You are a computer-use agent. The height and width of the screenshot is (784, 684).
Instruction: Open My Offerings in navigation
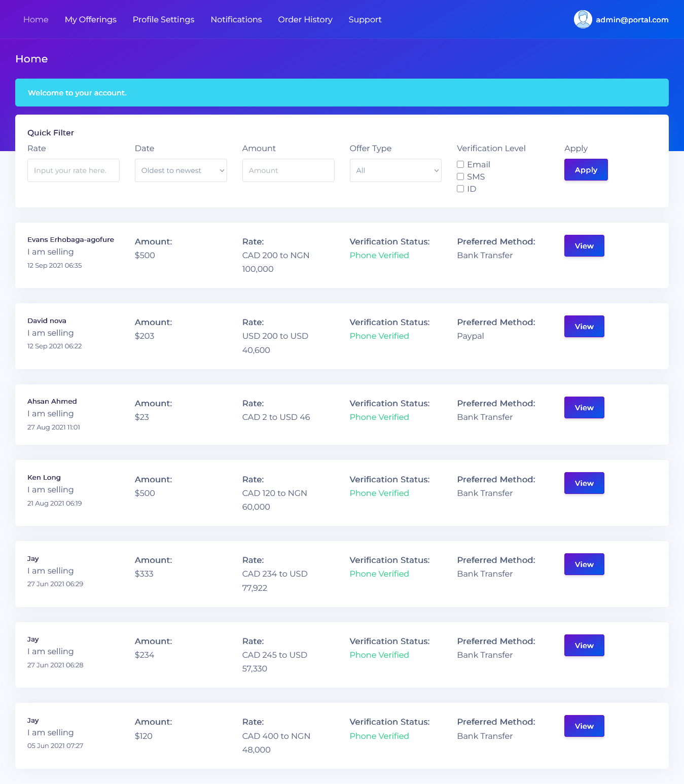coord(91,19)
